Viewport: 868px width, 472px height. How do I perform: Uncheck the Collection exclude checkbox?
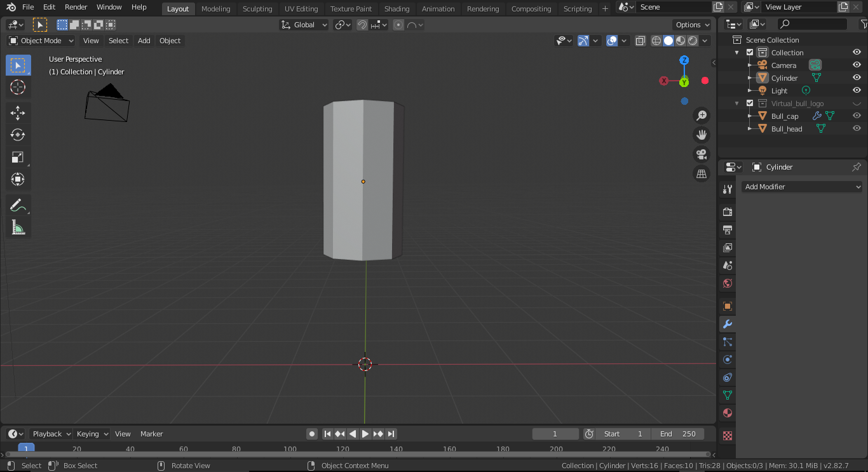tap(750, 52)
